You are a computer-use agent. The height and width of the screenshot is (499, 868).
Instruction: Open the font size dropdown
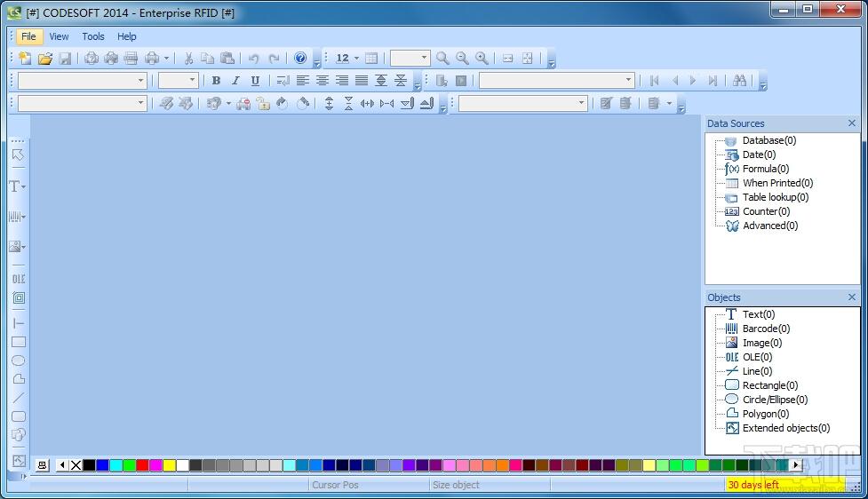coord(192,81)
